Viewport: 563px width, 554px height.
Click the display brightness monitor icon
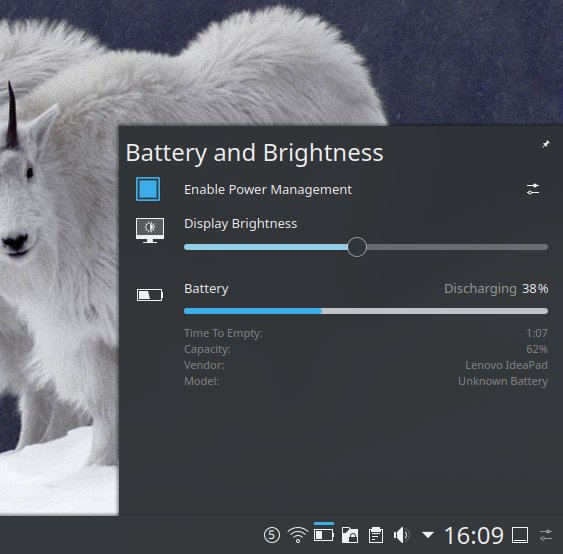150,230
